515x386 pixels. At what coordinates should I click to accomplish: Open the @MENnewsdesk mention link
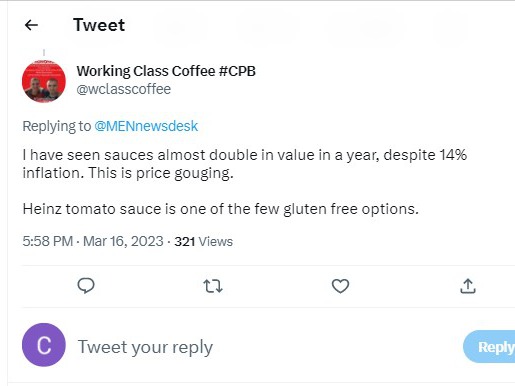click(x=146, y=126)
